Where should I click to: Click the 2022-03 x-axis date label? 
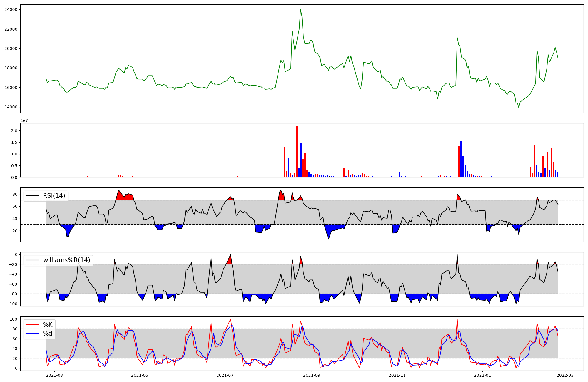tap(565, 375)
